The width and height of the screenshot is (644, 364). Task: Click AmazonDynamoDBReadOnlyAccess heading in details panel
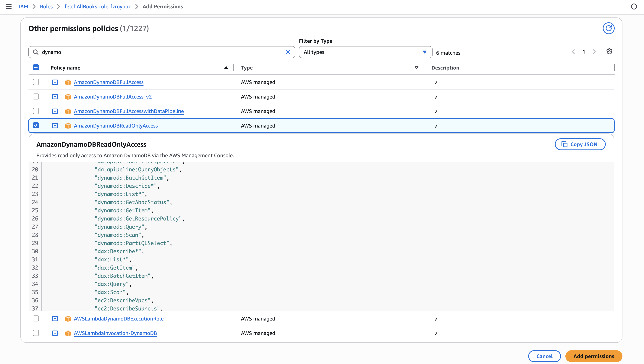pyautogui.click(x=91, y=144)
